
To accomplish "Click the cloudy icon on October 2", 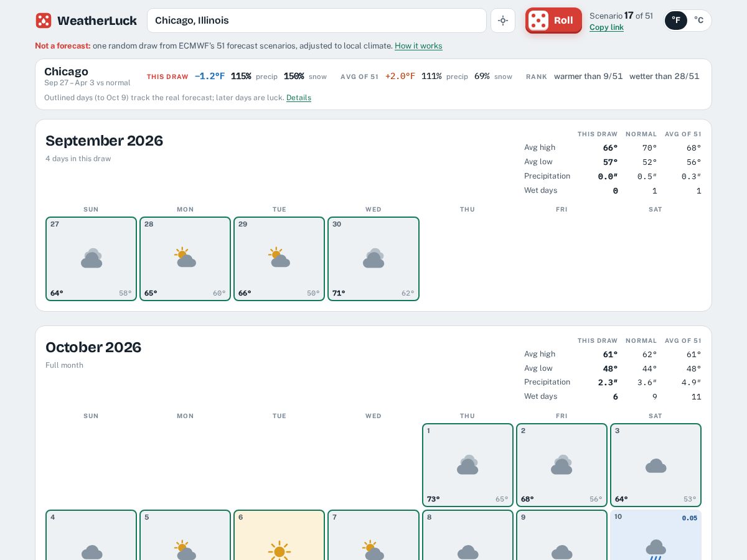I will point(561,465).
